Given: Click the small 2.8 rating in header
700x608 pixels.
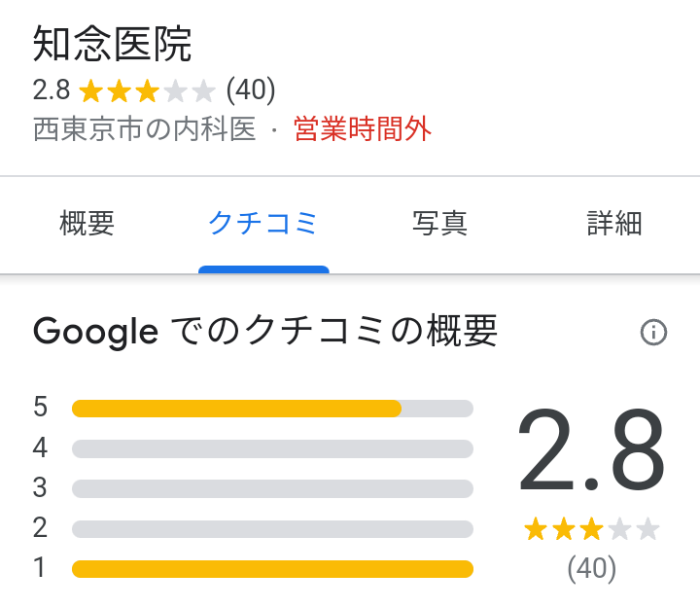Looking at the screenshot, I should click(x=52, y=90).
